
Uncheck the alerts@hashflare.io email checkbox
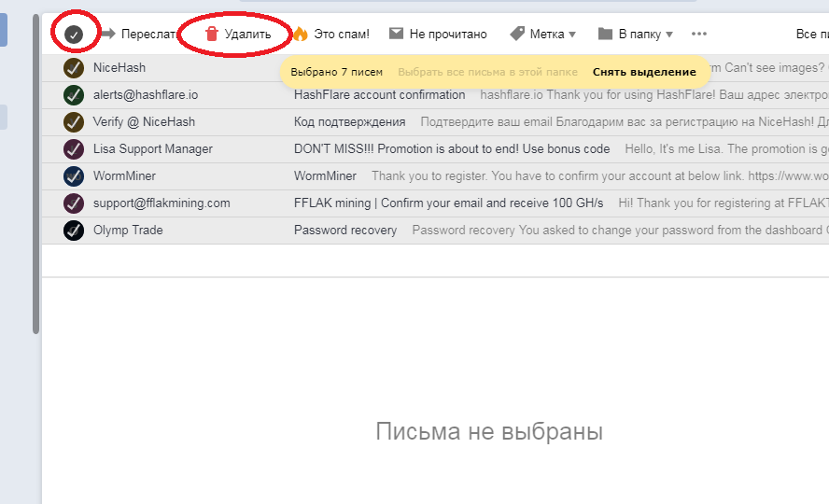click(74, 95)
